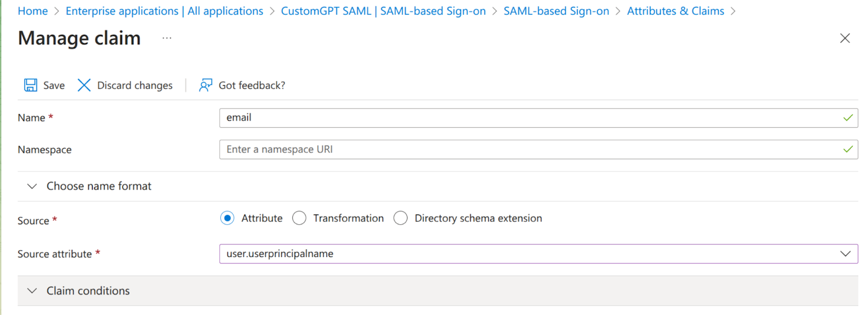The image size is (868, 315).
Task: Click into the Name input field
Action: (532, 118)
